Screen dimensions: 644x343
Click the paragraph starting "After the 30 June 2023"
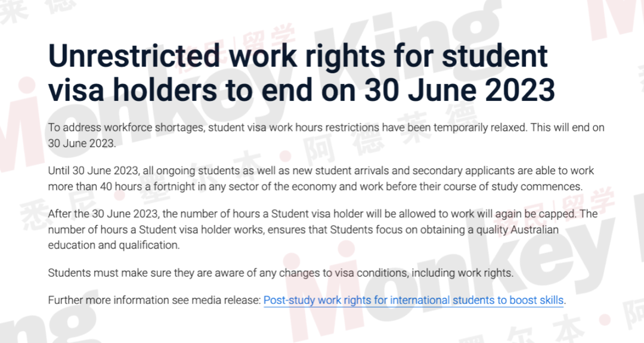click(323, 229)
